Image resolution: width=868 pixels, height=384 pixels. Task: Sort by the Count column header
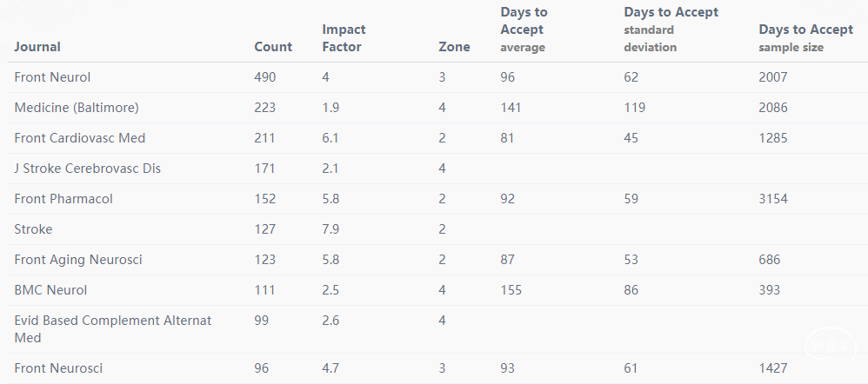[x=273, y=47]
